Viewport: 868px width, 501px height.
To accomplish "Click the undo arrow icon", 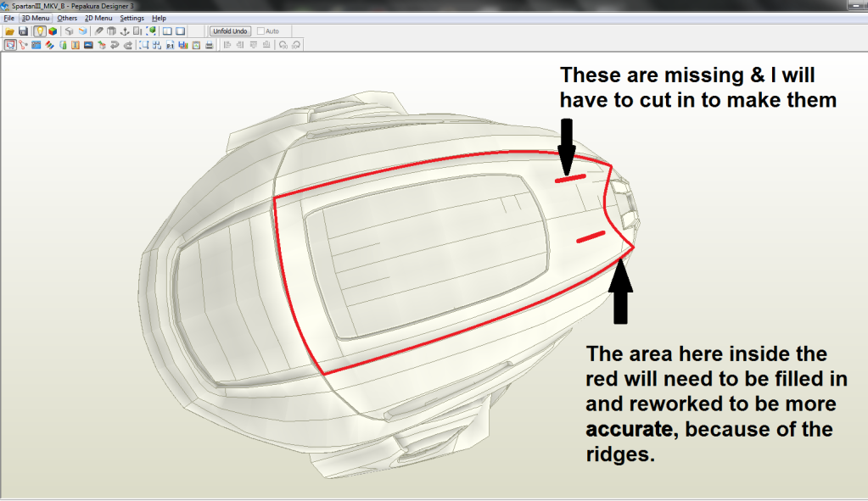I will pos(115,45).
